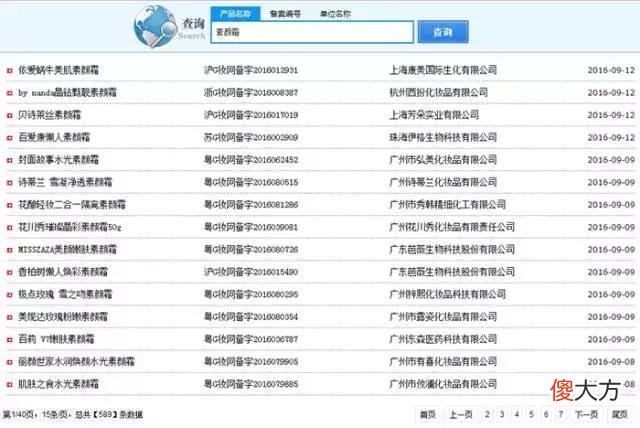The image size is (640, 428).
Task: Open product MISSZAZA美颜嫩肤素颜霜
Action: (67, 250)
